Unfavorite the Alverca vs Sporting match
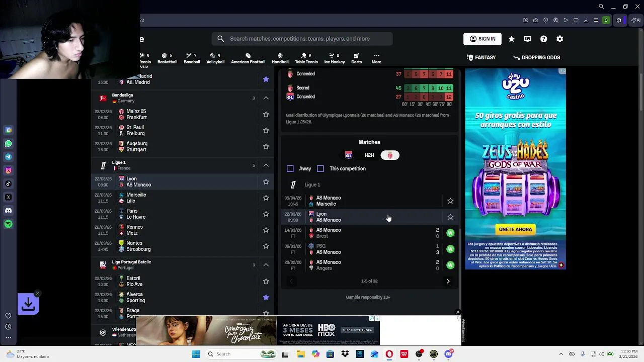The width and height of the screenshot is (644, 362). pos(266,297)
